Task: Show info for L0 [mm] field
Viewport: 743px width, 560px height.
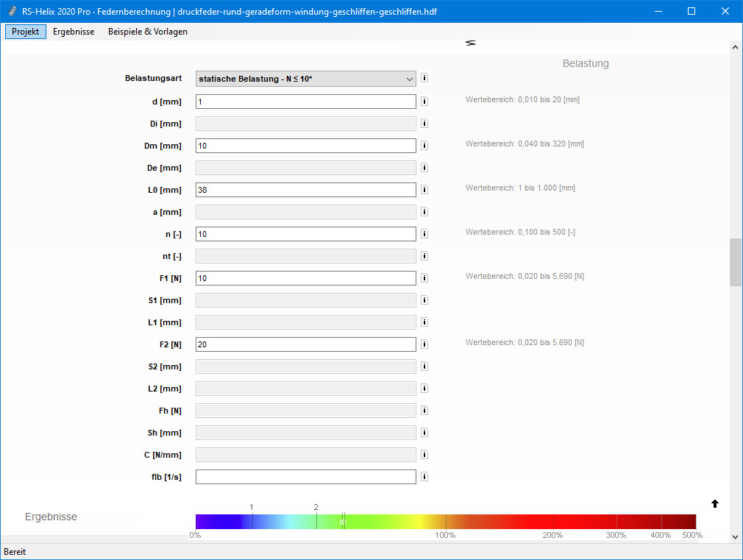Action: (424, 190)
